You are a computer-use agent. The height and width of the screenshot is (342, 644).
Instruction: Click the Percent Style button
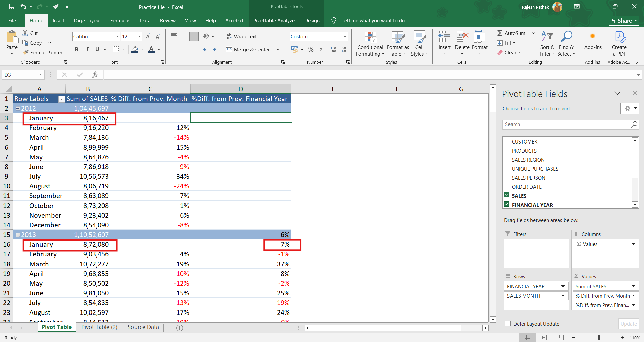coord(311,50)
